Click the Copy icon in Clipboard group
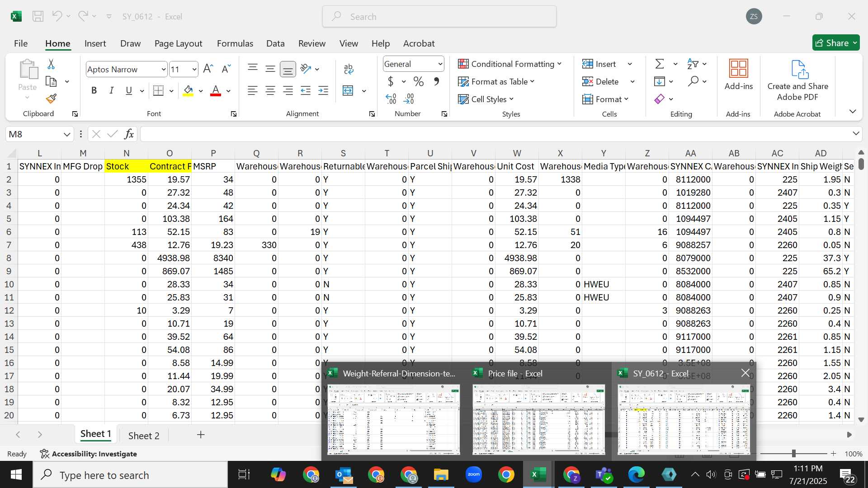 click(51, 82)
